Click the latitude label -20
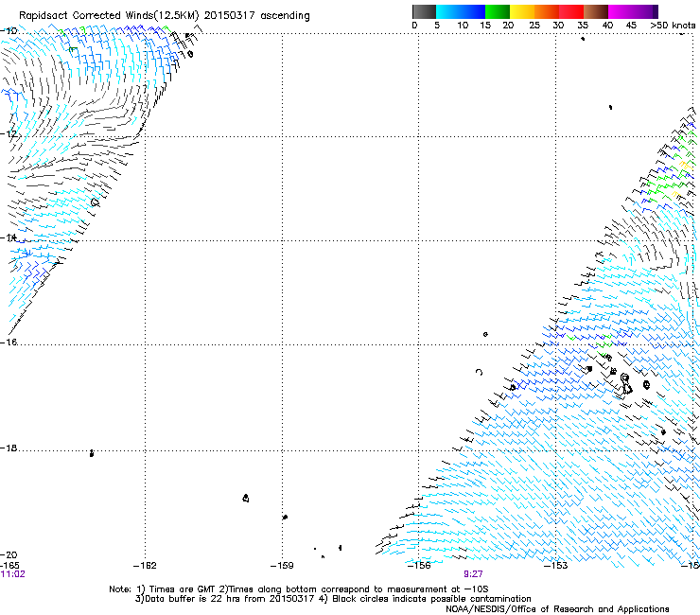This screenshot has height=615, width=700. 9,555
